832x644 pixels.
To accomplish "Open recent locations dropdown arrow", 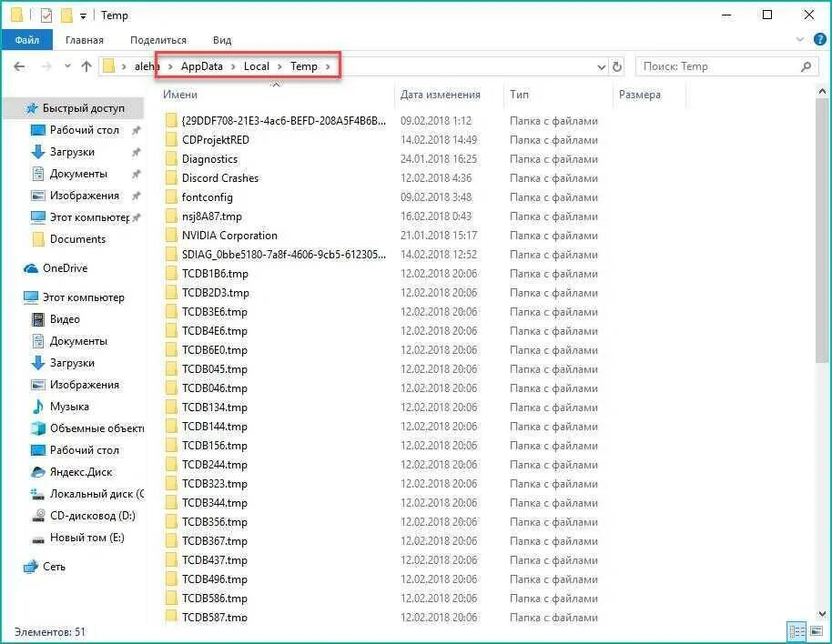I will pyautogui.click(x=67, y=66).
